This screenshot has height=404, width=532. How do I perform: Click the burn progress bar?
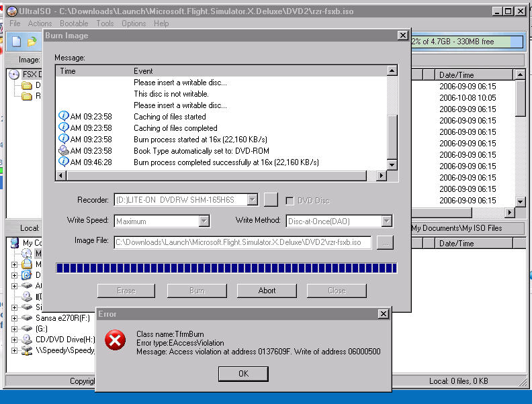tap(226, 268)
